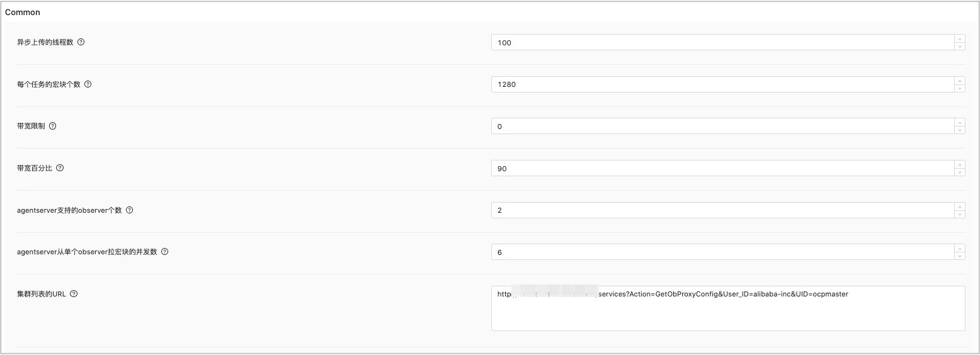980x355 pixels.
Task: Decrease the 带宽百分比 value with down arrow
Action: click(959, 172)
